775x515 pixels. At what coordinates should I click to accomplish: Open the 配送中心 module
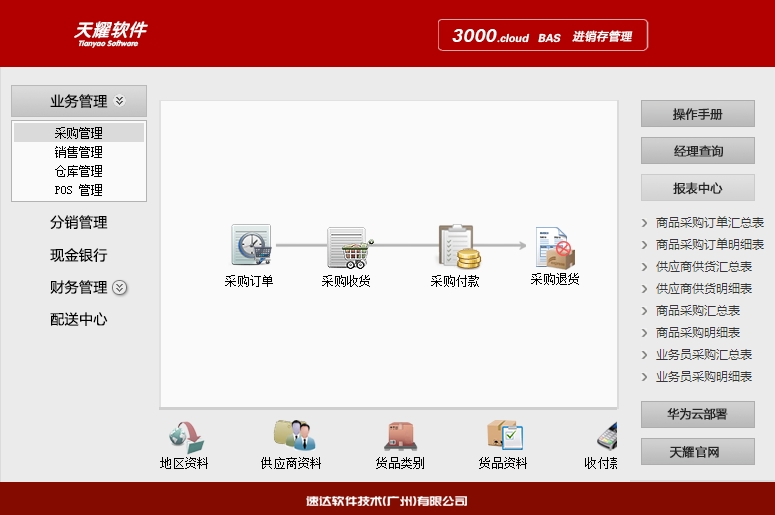point(79,319)
